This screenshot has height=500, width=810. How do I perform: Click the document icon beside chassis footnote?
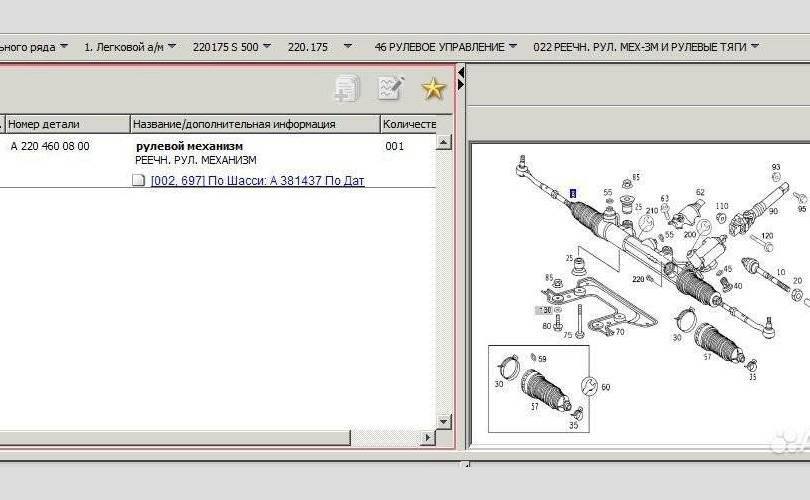pyautogui.click(x=140, y=181)
